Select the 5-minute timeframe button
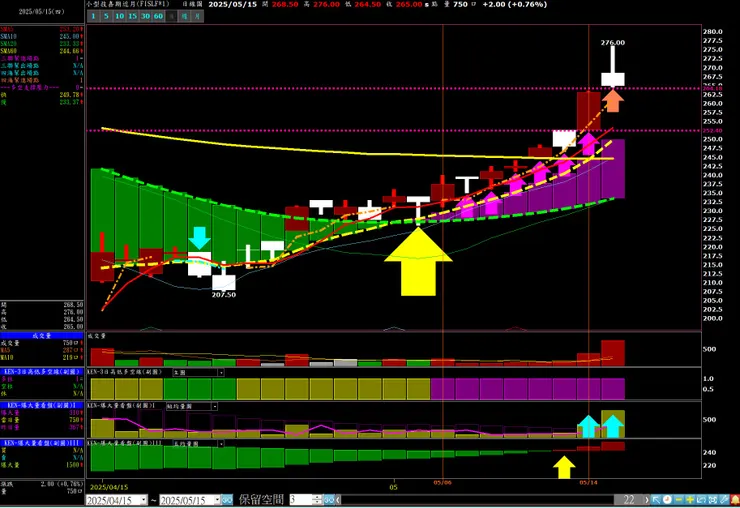Image resolution: width=740 pixels, height=508 pixels. point(106,16)
